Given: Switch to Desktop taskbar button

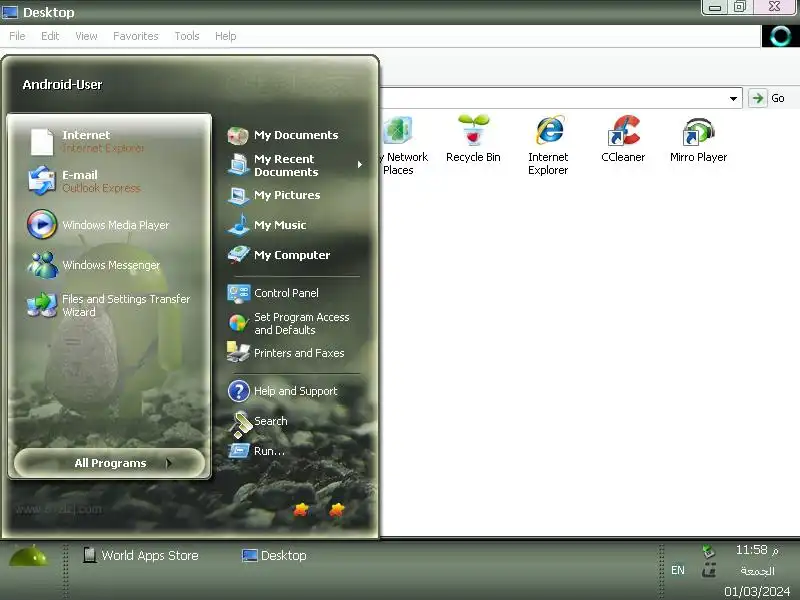Looking at the screenshot, I should coord(274,555).
